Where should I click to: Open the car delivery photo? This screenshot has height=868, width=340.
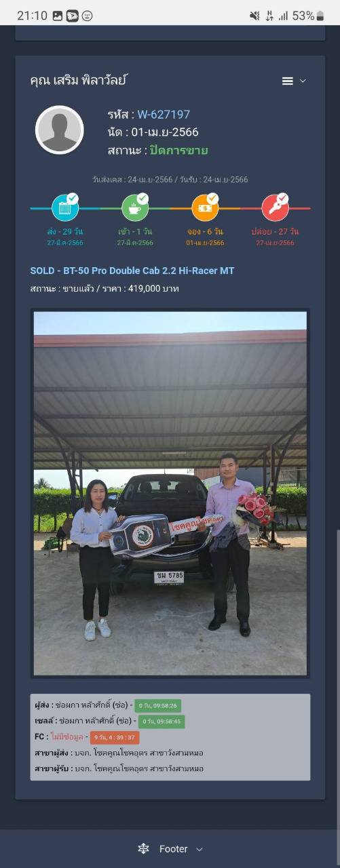click(170, 493)
